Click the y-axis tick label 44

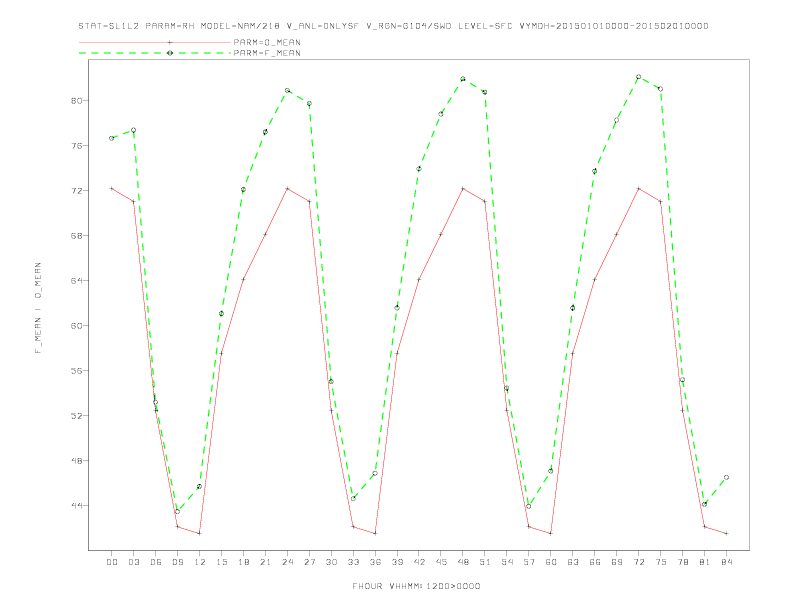point(76,505)
